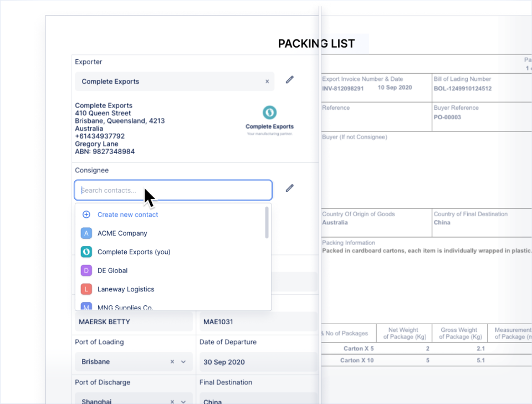Click the Laneway Logistics red avatar

click(x=86, y=289)
